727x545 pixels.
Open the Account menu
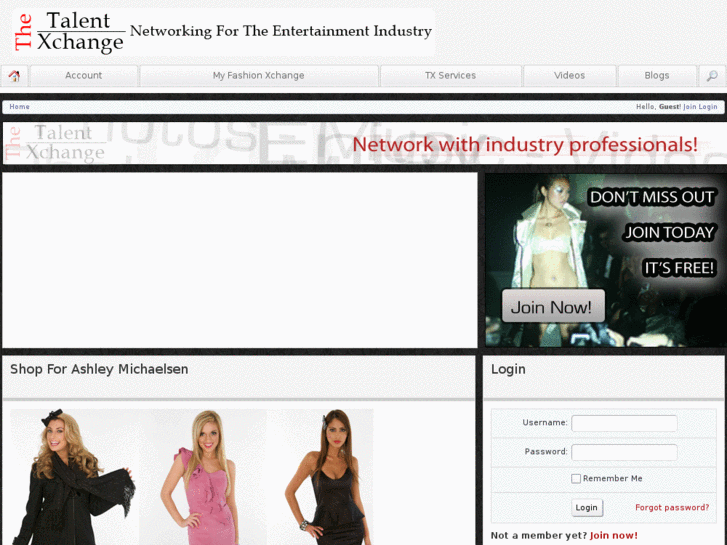[83, 76]
